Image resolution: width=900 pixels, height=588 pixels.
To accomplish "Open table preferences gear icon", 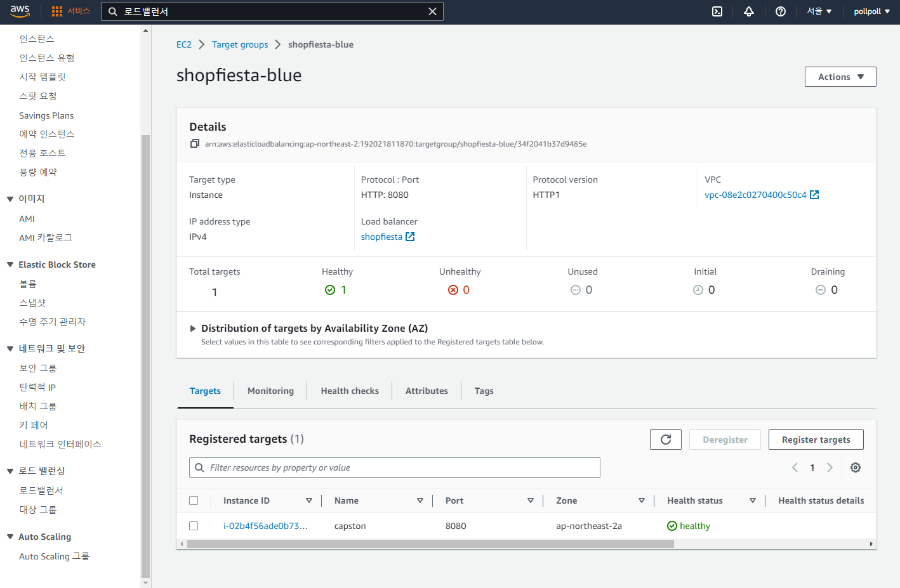I will coord(856,467).
